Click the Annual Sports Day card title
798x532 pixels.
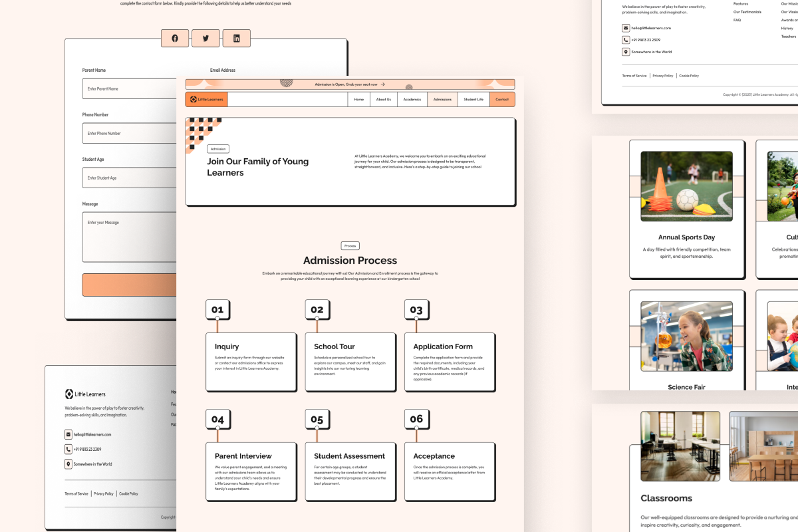pos(687,237)
